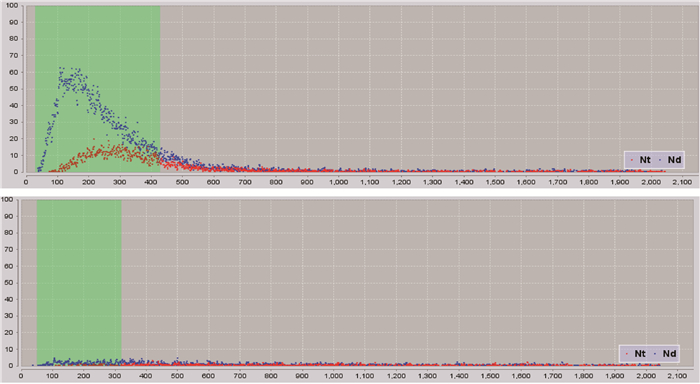This screenshot has height=384, width=700.
Task: Click the 300 x-axis label in bottom chart
Action: [115, 376]
